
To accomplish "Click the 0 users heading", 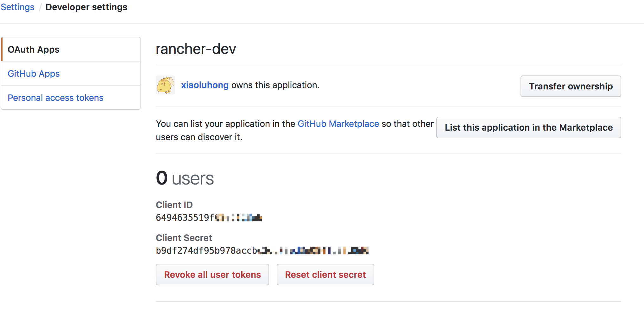I will (x=185, y=178).
